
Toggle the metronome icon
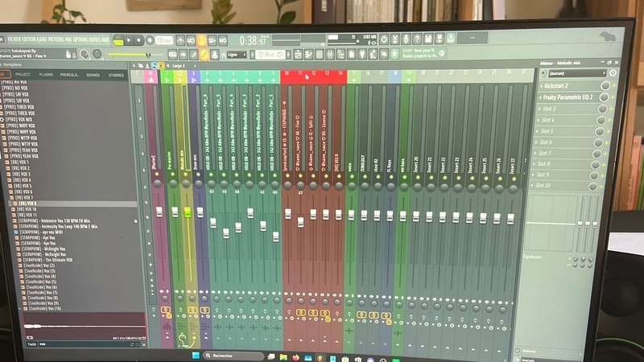[180, 40]
